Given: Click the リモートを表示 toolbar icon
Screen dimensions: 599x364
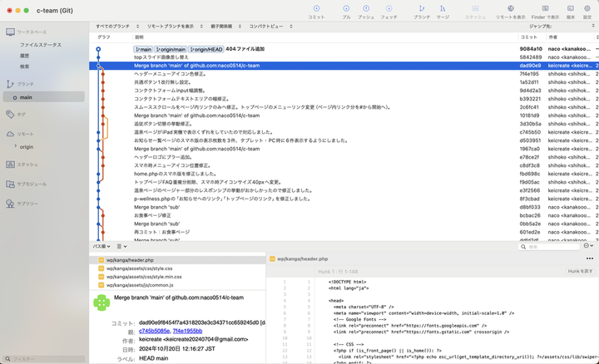Looking at the screenshot, I should click(510, 9).
